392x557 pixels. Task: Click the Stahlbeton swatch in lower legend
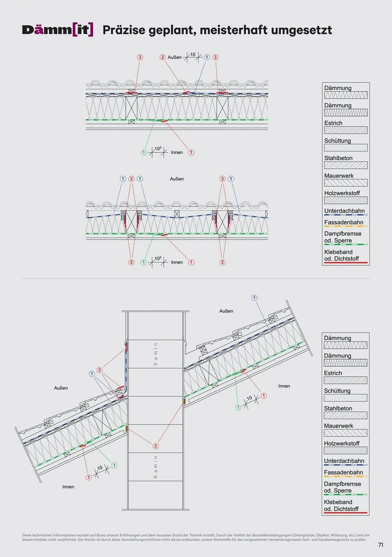345,415
